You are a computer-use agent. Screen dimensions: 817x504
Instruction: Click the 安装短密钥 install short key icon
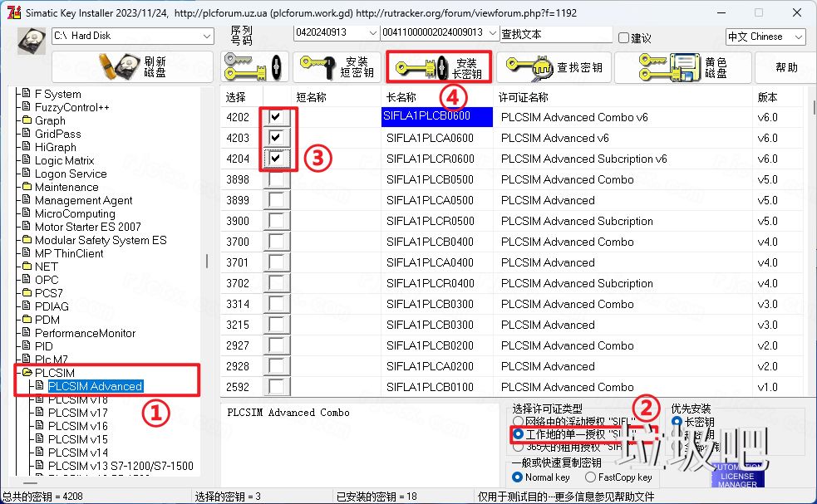click(337, 65)
